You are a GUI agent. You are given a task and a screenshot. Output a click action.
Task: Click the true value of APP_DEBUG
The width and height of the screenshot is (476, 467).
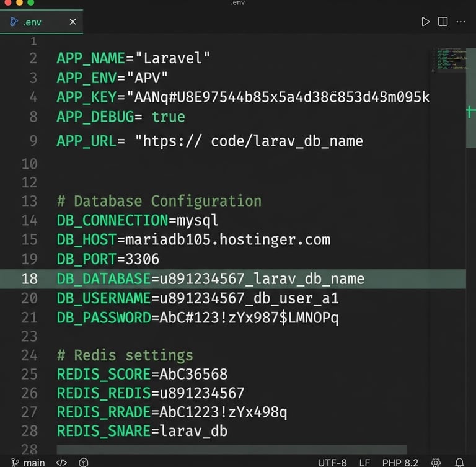pyautogui.click(x=168, y=117)
